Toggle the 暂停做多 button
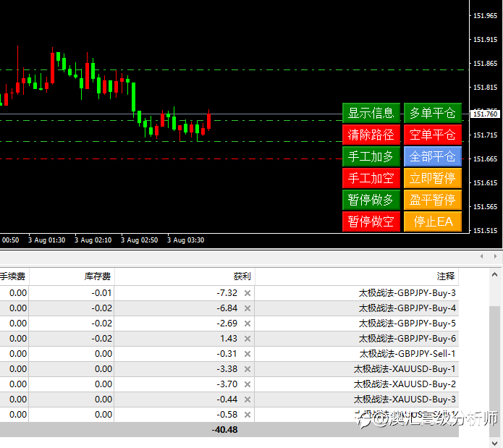 (371, 200)
